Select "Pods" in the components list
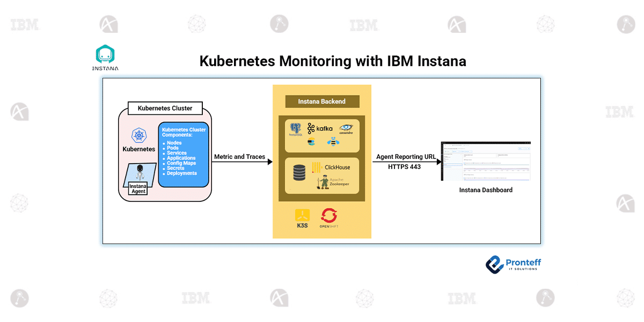 point(173,148)
